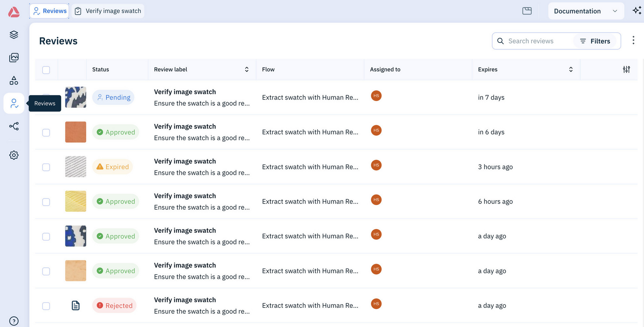644x327 pixels.
Task: Check the box for the Expired row
Action: point(46,167)
